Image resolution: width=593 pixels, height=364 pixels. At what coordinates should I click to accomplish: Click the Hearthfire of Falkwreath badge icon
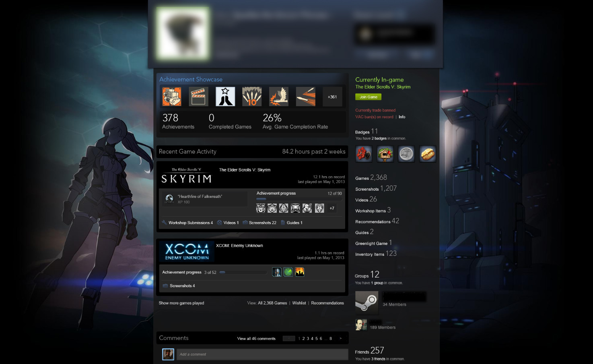169,199
